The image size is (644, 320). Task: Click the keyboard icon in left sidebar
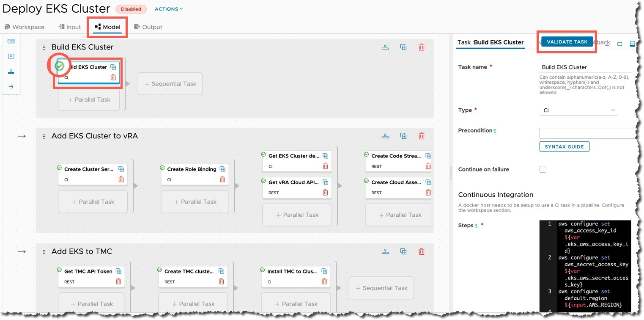pyautogui.click(x=11, y=41)
